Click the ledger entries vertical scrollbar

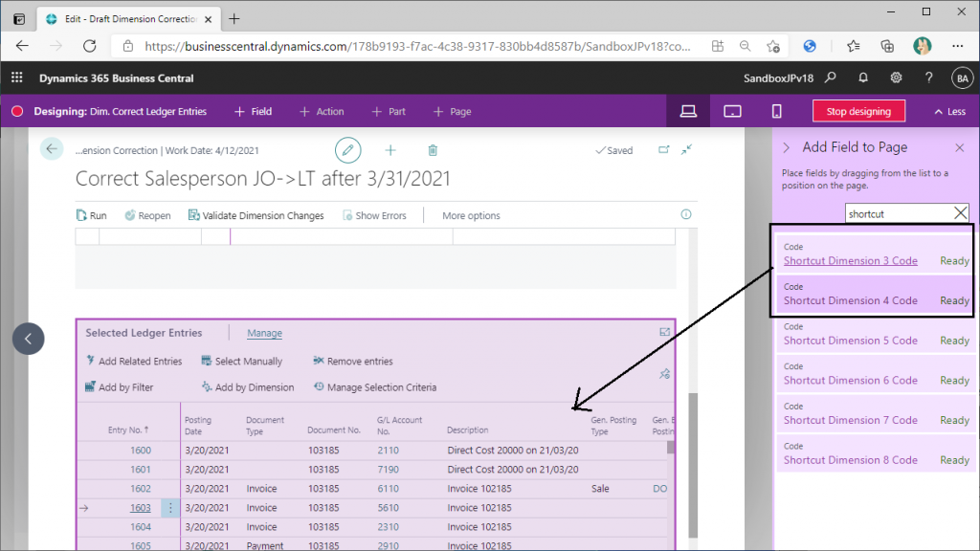[x=671, y=448]
